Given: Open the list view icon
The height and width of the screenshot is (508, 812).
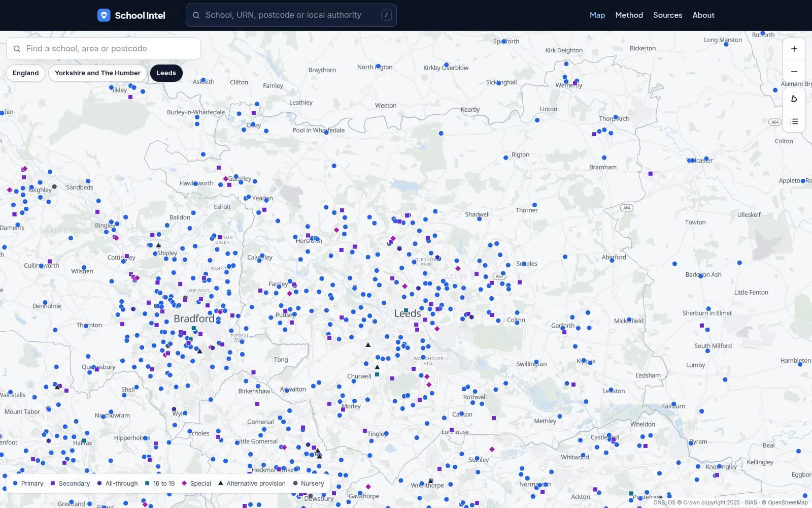Looking at the screenshot, I should 794,121.
